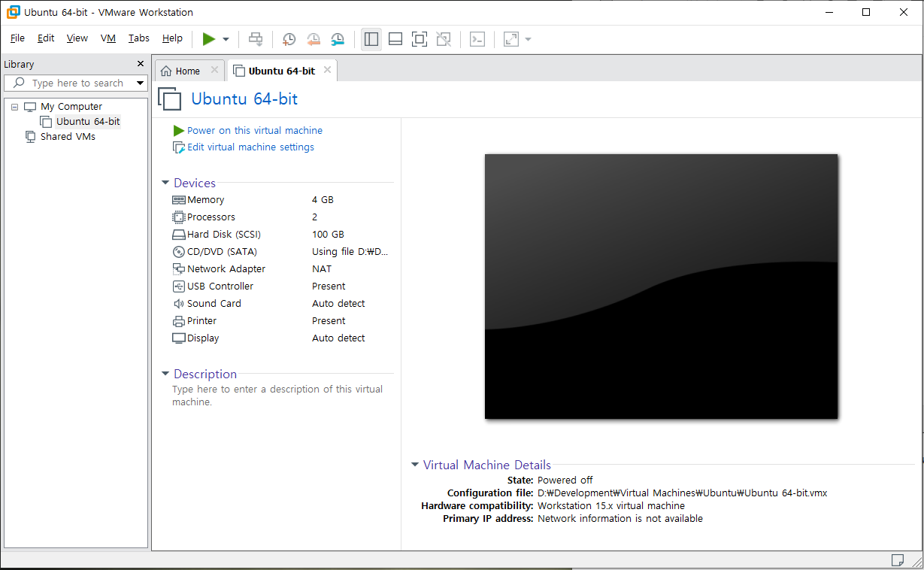Viewport: 924px width, 570px height.
Task: Click the Network Adapter device icon
Action: point(179,269)
